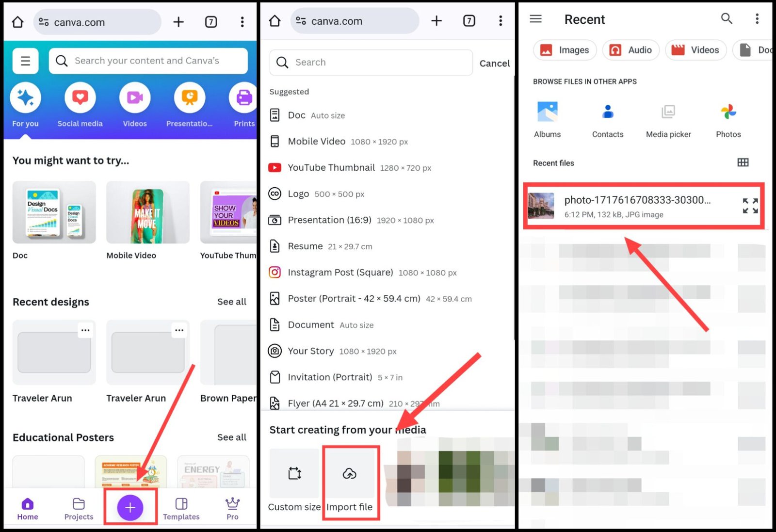Open the YouTube Thumbnail suggestion card

pyautogui.click(x=228, y=212)
